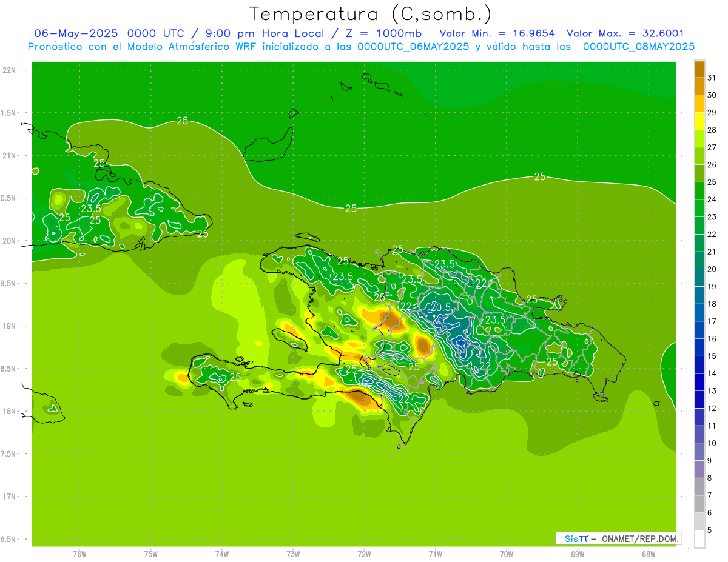728x562 pixels.
Task: Click the "17" label on the color scale
Action: 712,321
